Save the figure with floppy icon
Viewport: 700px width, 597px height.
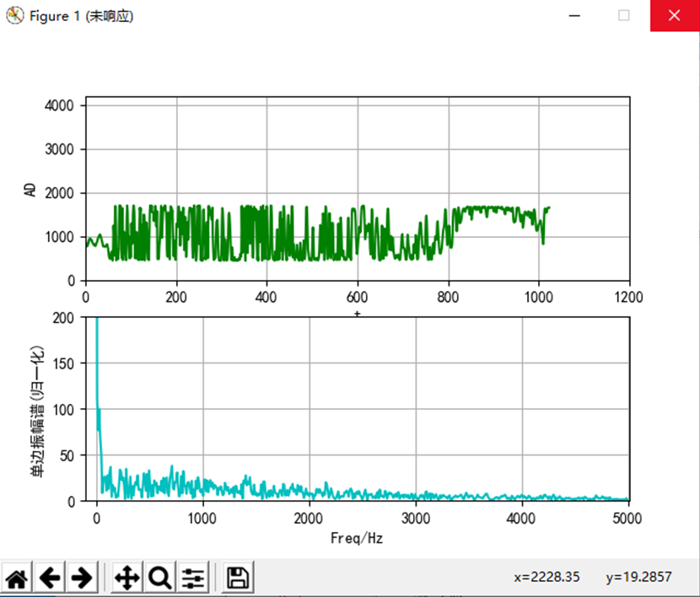[238, 578]
